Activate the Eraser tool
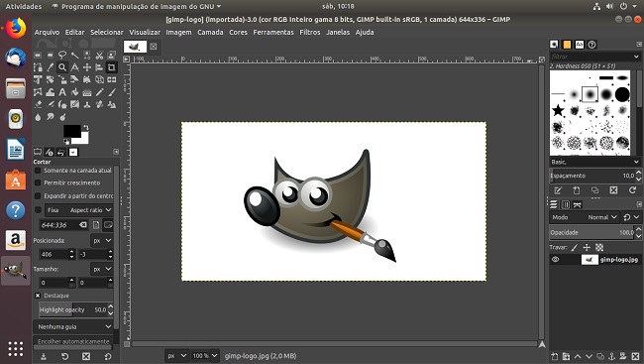644x364 pixels. point(38,104)
